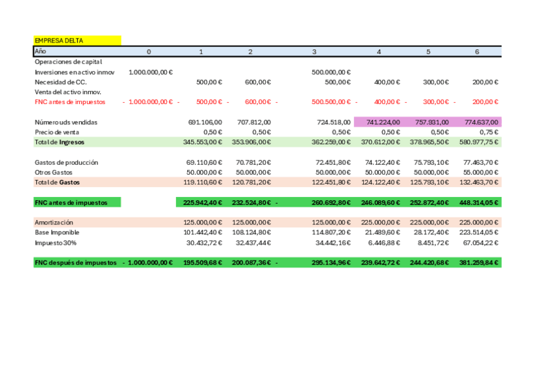Select the after-tax value 295.134,96 €

pos(331,263)
